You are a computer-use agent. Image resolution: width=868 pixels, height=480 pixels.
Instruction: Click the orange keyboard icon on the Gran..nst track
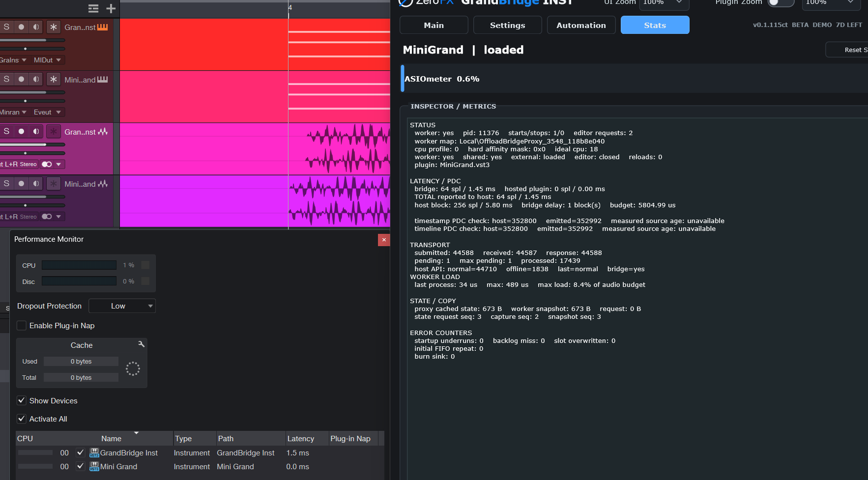pyautogui.click(x=102, y=27)
